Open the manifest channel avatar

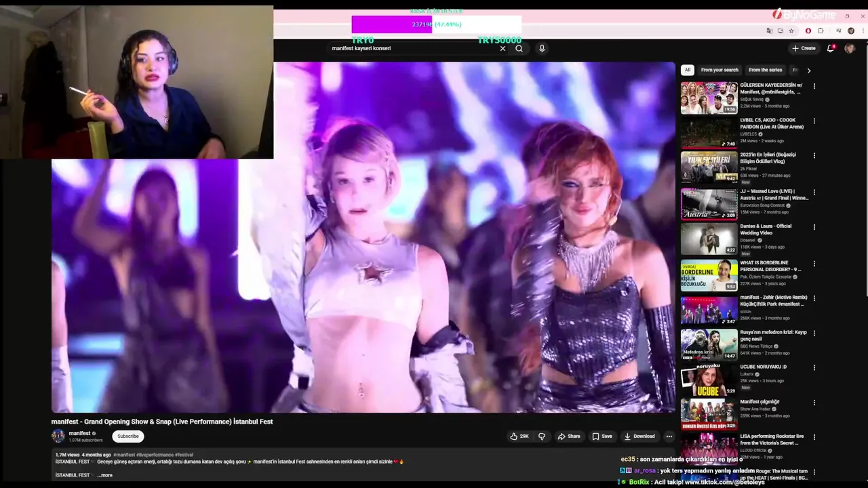tap(58, 436)
